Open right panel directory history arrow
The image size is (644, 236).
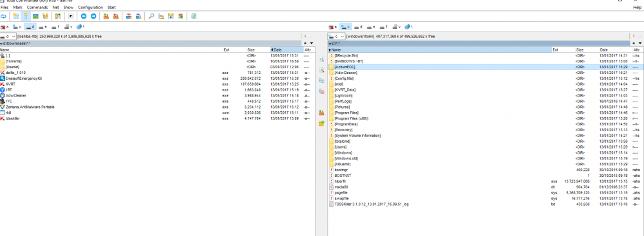pyautogui.click(x=640, y=43)
